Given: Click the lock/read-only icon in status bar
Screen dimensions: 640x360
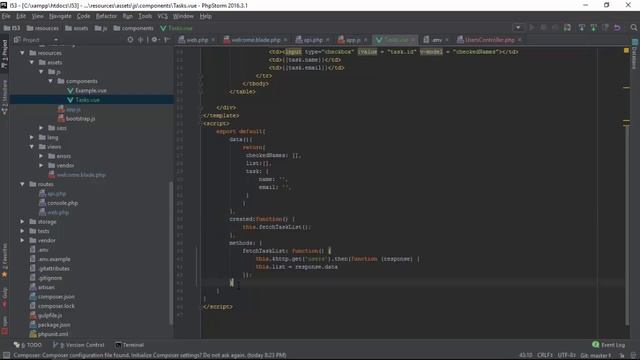Looking at the screenshot, I should pyautogui.click(x=622, y=356).
